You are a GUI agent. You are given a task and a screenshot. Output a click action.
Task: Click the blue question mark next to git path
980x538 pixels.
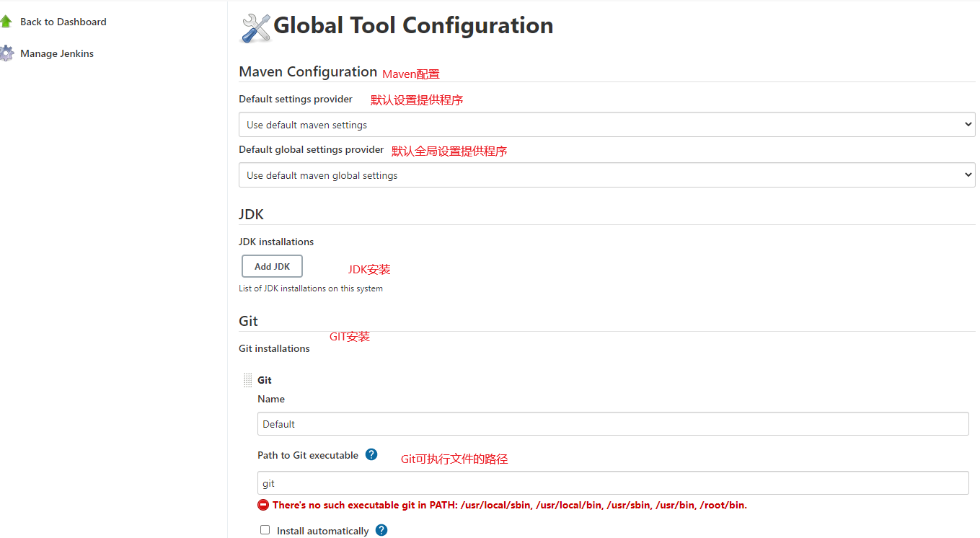(371, 454)
